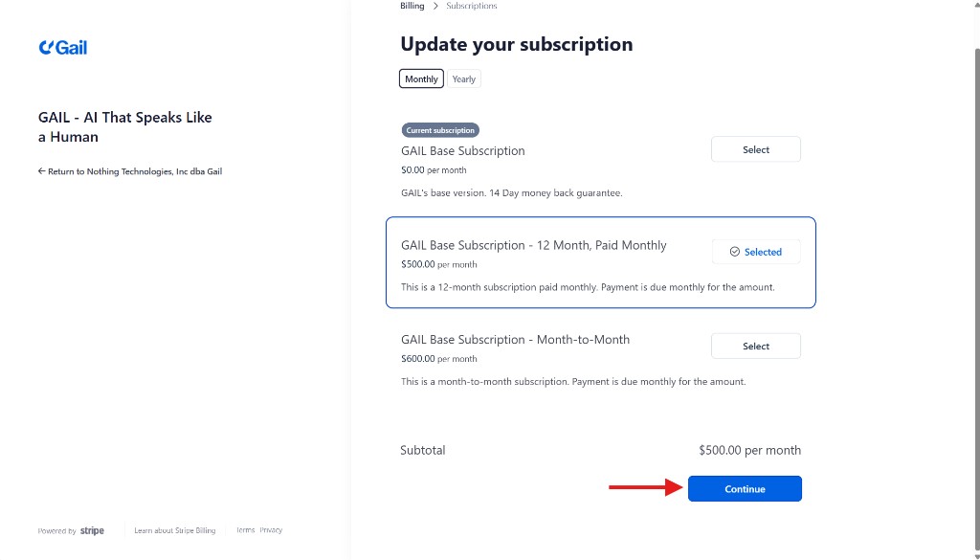Click the Gail logo at the top left

pos(62,46)
